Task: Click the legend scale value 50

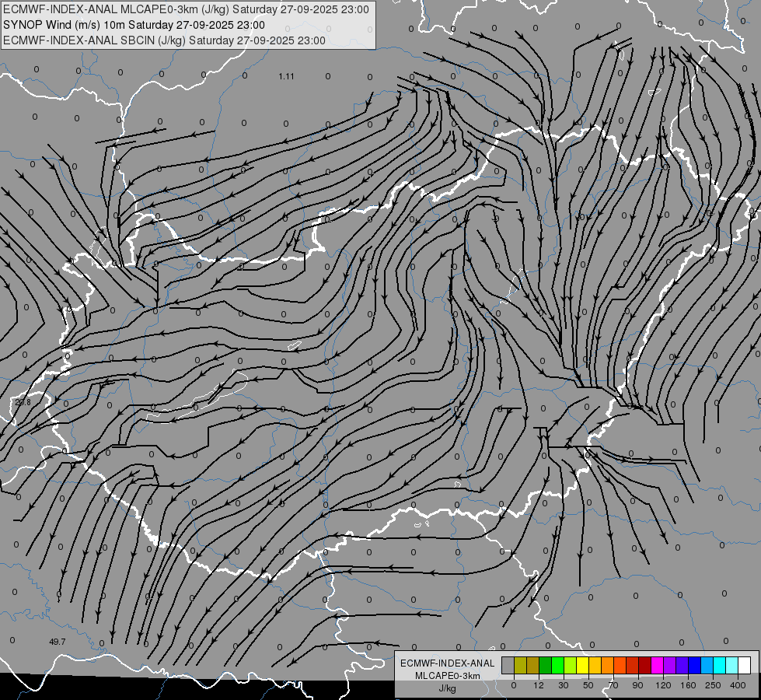Action: [x=588, y=685]
